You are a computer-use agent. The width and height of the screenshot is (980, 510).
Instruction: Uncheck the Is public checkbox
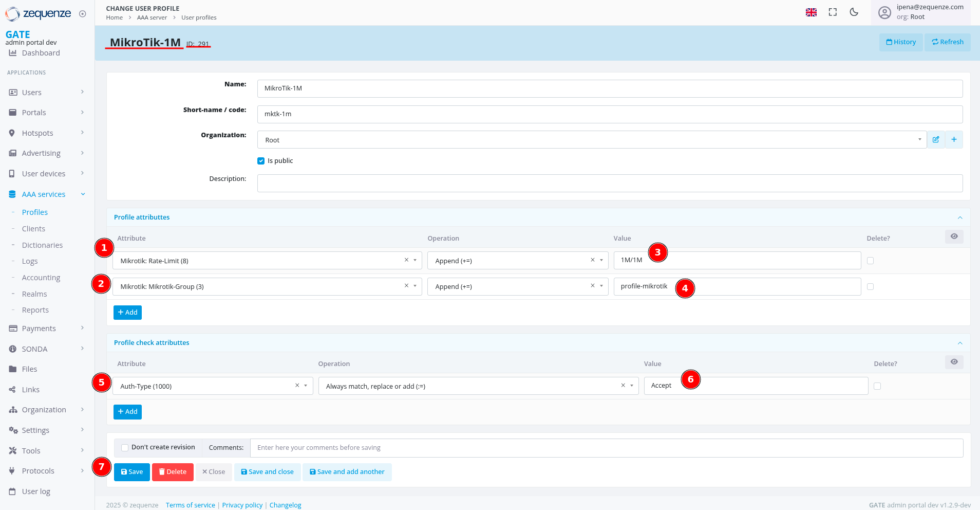click(261, 161)
